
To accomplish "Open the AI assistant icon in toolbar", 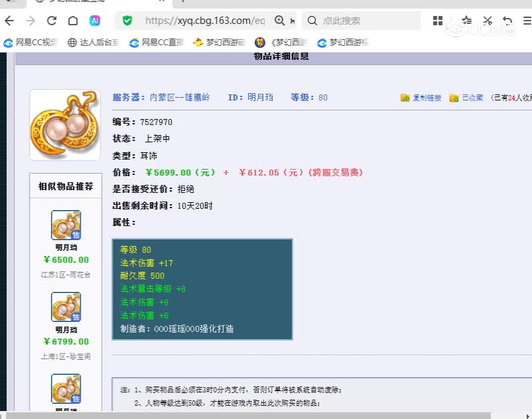I will coord(95,21).
